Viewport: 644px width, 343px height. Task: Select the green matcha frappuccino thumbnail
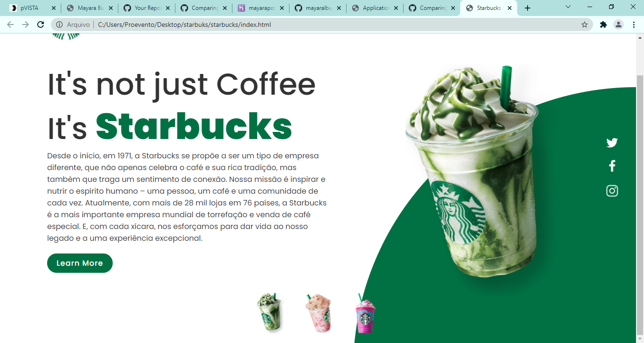coord(270,312)
